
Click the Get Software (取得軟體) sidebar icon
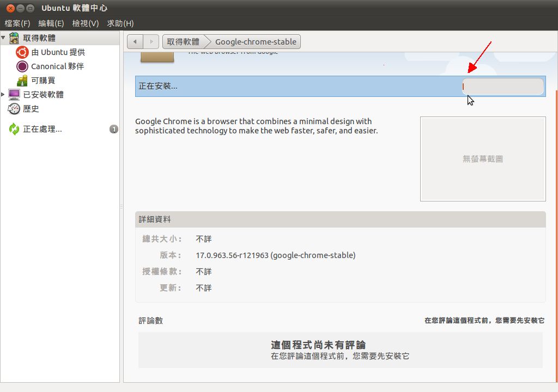pyautogui.click(x=14, y=38)
